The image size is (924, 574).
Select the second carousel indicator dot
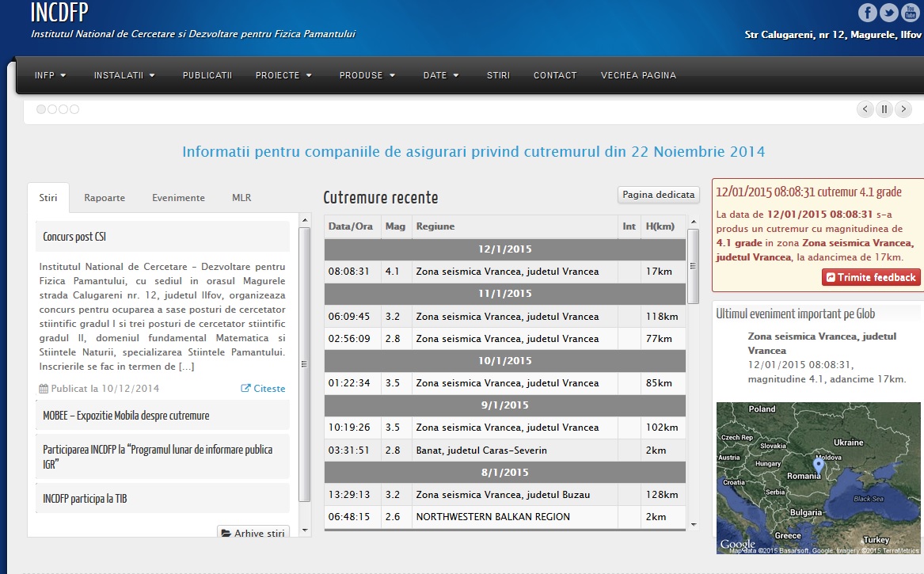51,109
